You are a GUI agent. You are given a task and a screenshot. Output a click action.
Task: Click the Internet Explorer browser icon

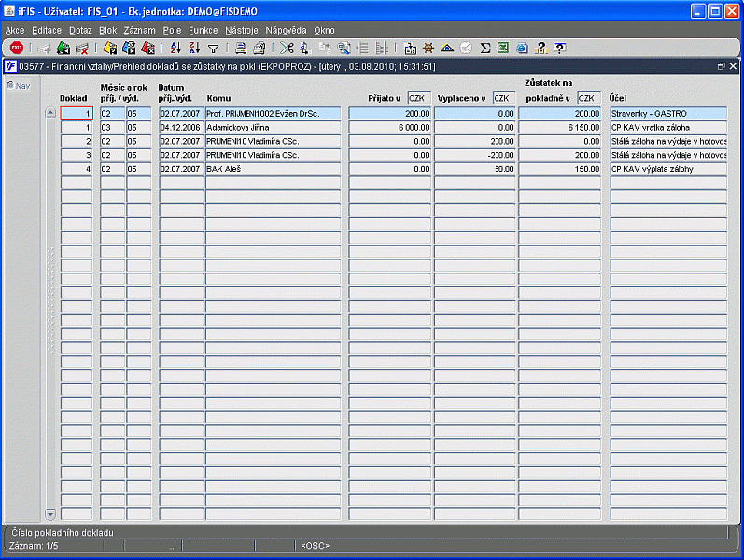(x=522, y=48)
